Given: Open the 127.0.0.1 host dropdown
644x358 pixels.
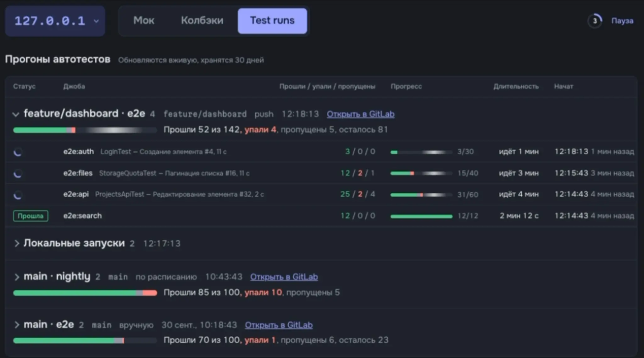Looking at the screenshot, I should 55,21.
